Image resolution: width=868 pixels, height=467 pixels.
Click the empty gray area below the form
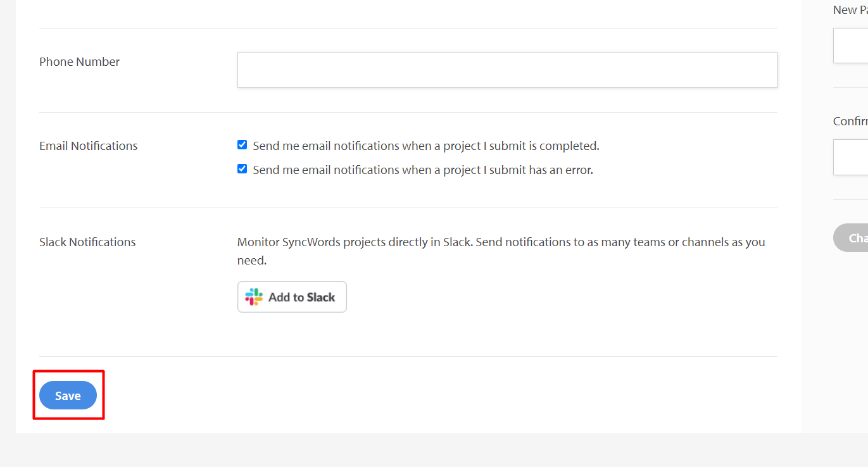[x=434, y=451]
